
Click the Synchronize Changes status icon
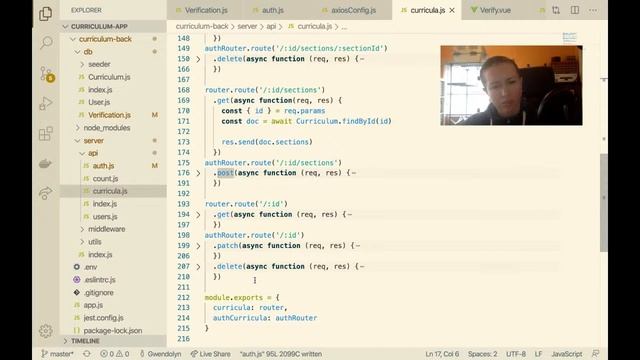click(x=87, y=354)
